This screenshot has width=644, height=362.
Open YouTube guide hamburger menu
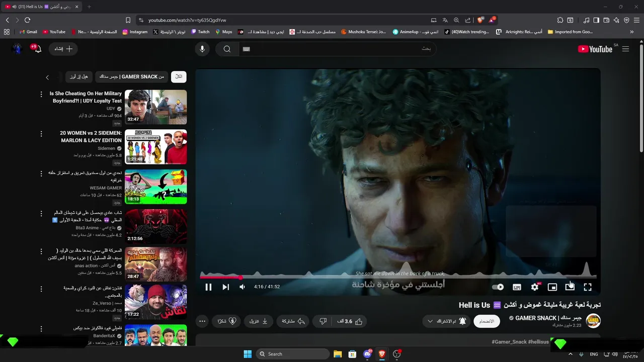pyautogui.click(x=625, y=49)
